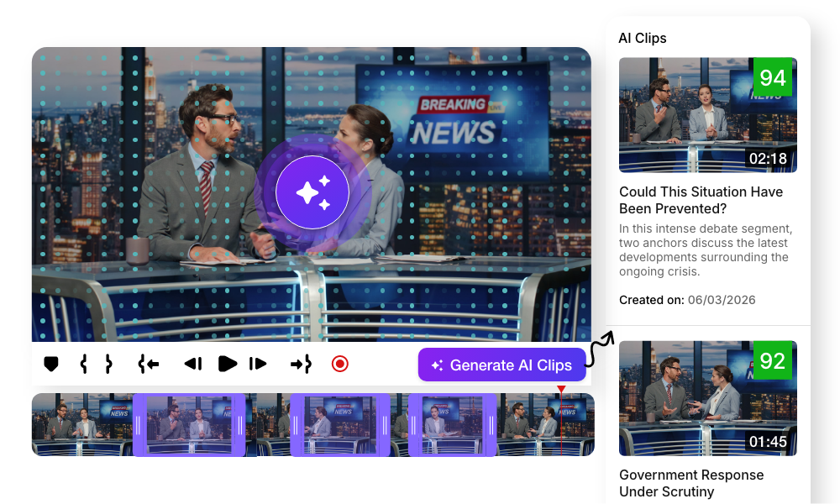The width and height of the screenshot is (840, 504).
Task: Open 'Could This Situation Have Been Prevented?' title
Action: 701,200
